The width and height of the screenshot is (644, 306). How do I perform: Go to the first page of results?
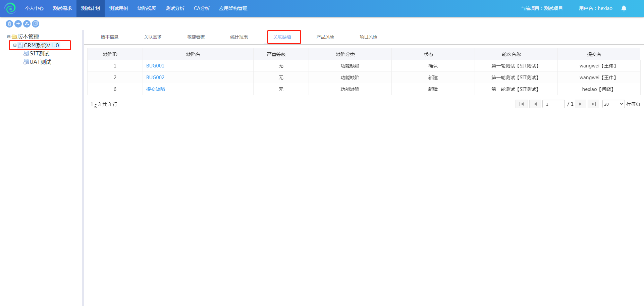pos(522,104)
